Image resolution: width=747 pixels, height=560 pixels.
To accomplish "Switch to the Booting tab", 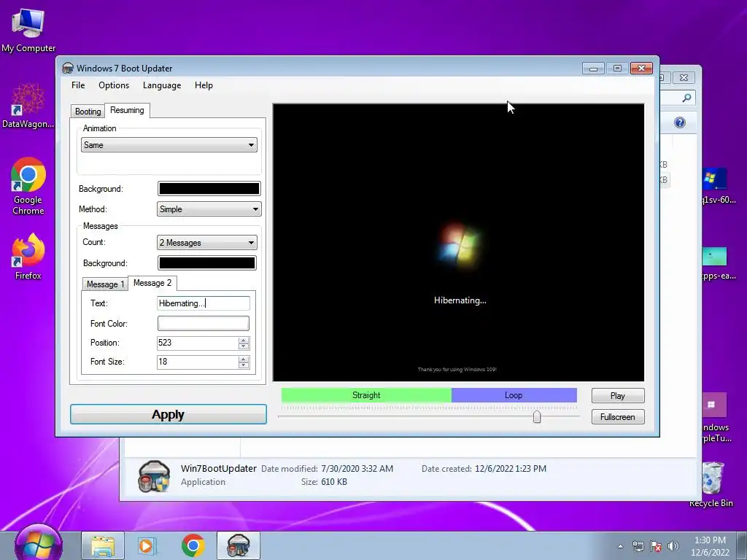I will coord(88,112).
